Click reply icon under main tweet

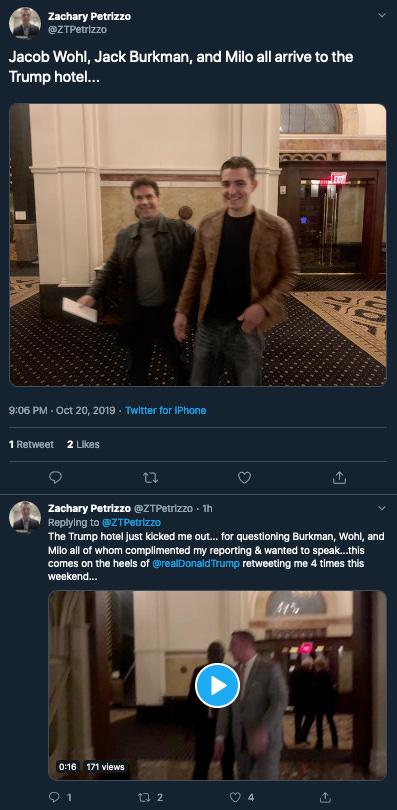(55, 478)
